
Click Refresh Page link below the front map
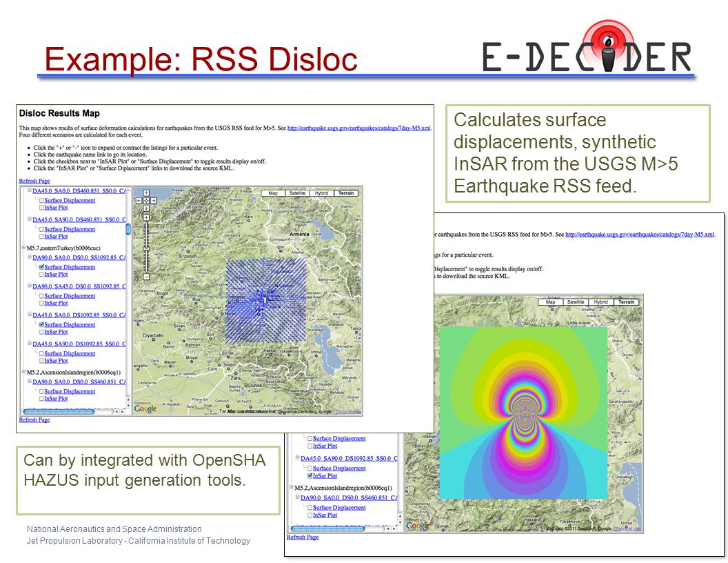(34, 420)
